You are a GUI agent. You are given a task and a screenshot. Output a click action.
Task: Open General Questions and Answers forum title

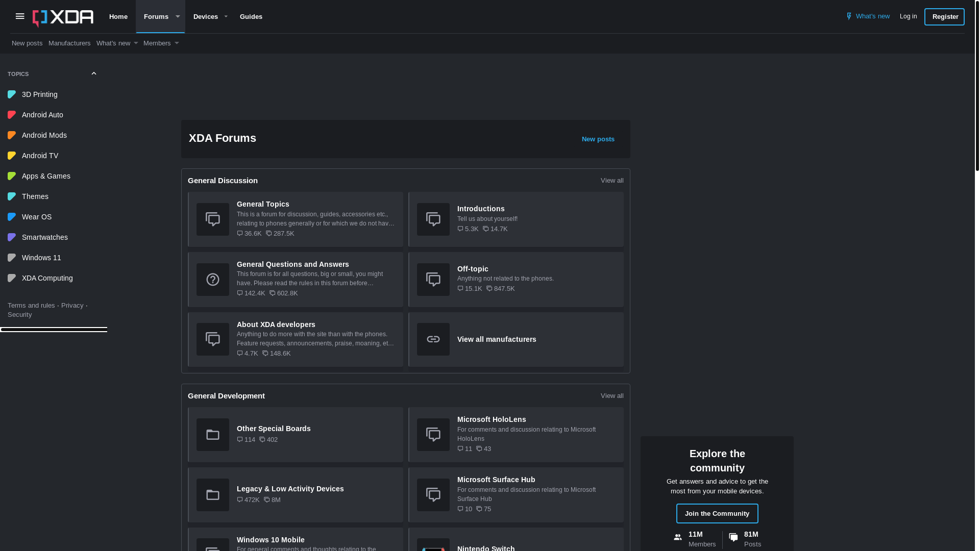(x=293, y=264)
